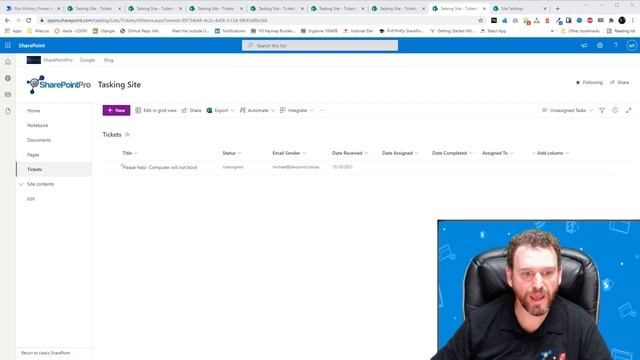
Task: Open the Chrome three-dot menu
Action: coord(633,20)
